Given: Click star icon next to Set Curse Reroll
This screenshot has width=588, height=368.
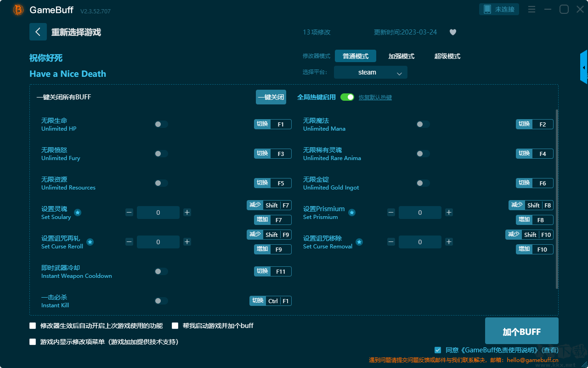Looking at the screenshot, I should 90,242.
